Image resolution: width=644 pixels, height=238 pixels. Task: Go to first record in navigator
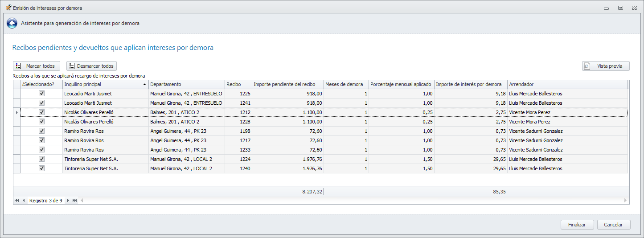[x=16, y=201]
